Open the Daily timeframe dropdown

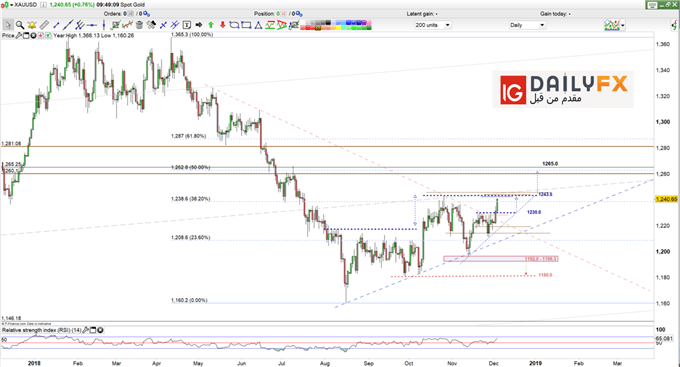[x=527, y=25]
